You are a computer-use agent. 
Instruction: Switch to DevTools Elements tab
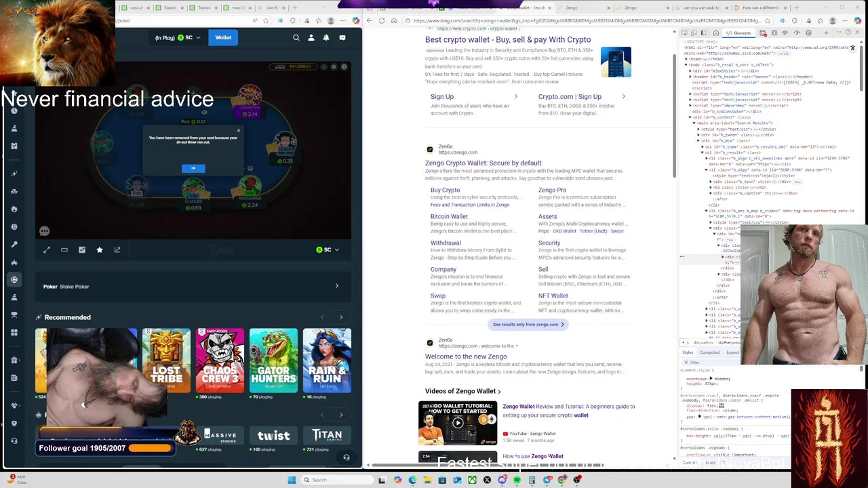(x=738, y=33)
